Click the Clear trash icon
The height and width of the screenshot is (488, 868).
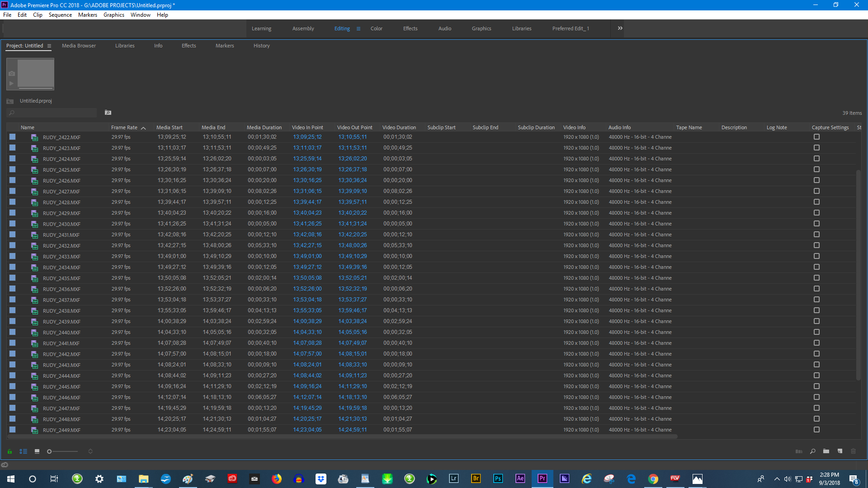click(x=854, y=451)
